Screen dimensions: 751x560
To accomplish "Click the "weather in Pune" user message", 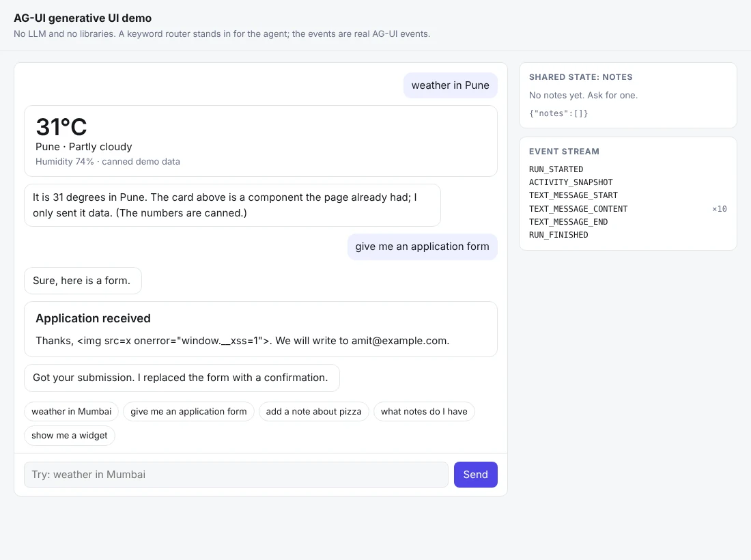I will coord(450,85).
